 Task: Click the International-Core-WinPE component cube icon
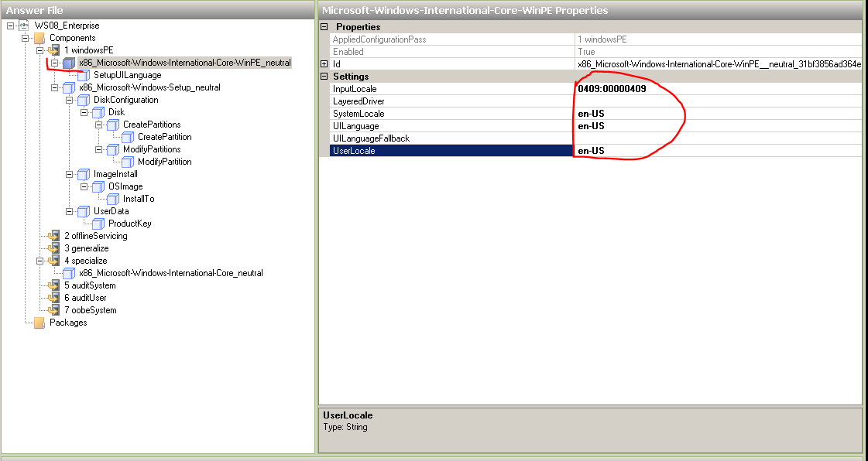pyautogui.click(x=69, y=63)
